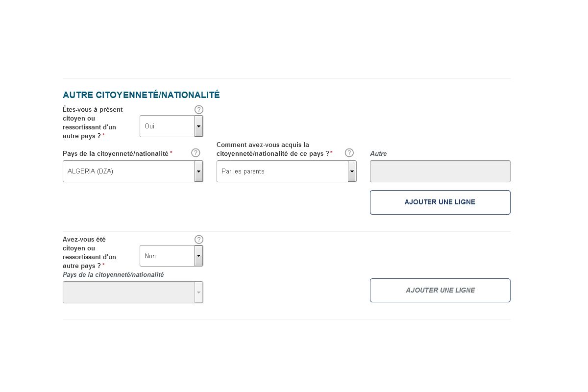Image resolution: width=588 pixels, height=392 pixels.
Task: Open the ALGERIA (DZA) country dropdown
Action: click(128, 171)
